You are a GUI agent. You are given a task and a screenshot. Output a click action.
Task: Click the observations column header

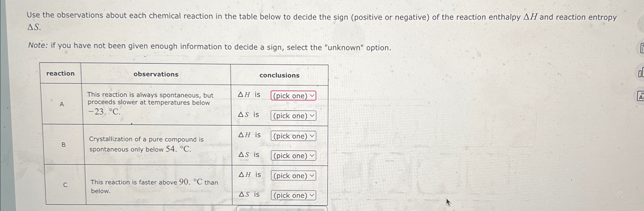click(156, 74)
